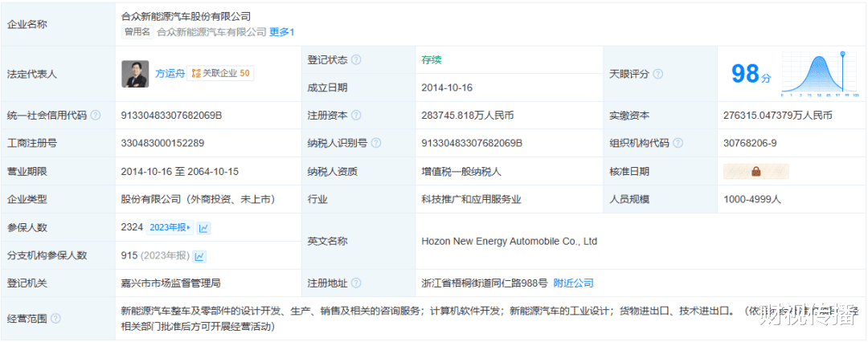Click help icon beside 纳税人识别号
The height and width of the screenshot is (342, 868).
point(376,144)
